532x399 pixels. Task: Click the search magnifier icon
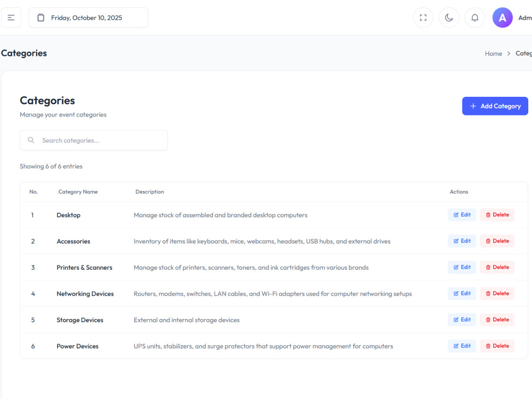point(31,140)
